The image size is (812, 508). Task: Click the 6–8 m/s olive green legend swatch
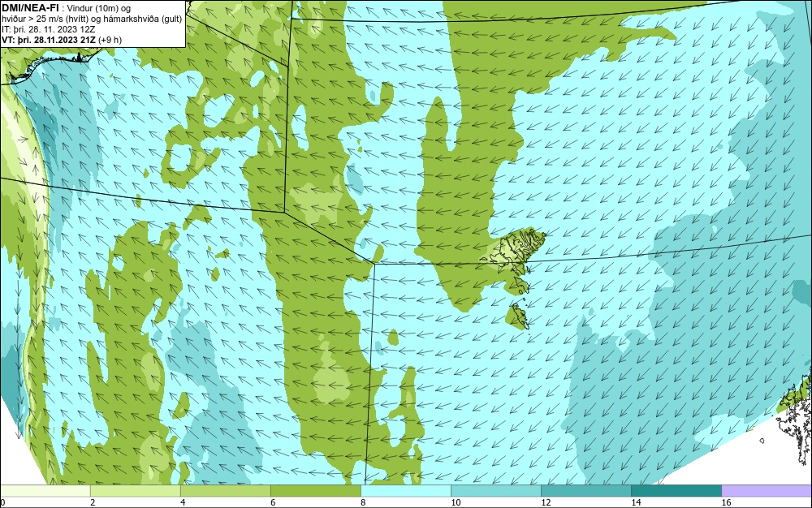pyautogui.click(x=315, y=490)
